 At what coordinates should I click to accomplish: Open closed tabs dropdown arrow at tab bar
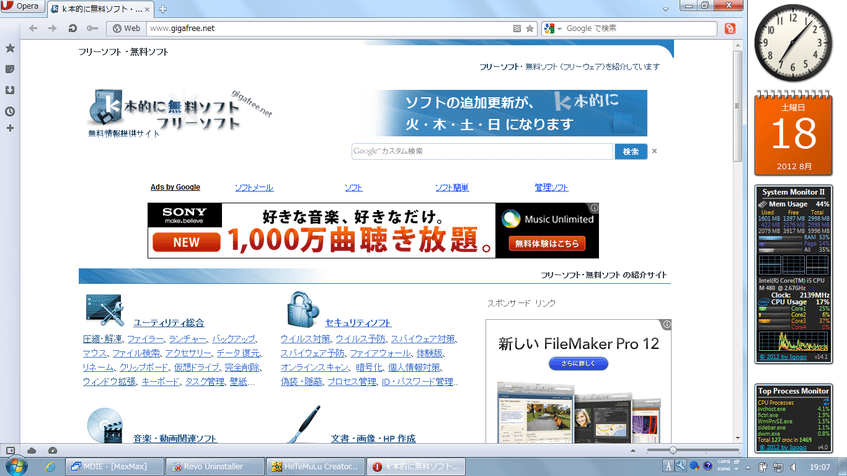[x=666, y=9]
